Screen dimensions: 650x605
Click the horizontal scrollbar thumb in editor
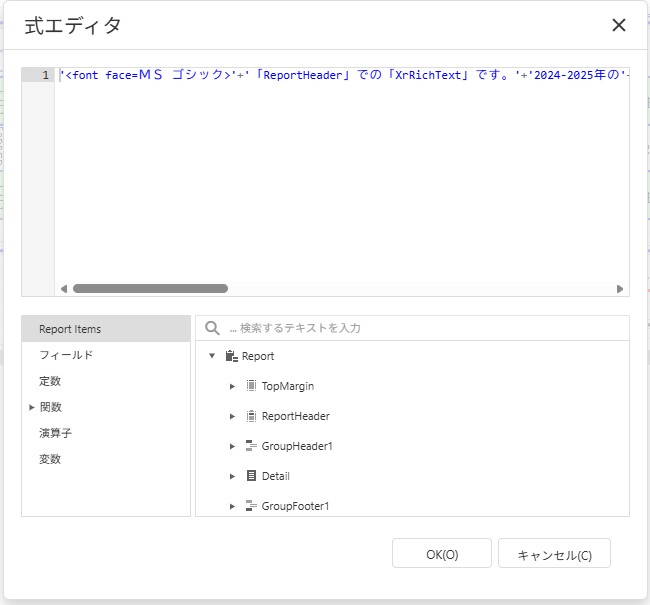[x=150, y=288]
